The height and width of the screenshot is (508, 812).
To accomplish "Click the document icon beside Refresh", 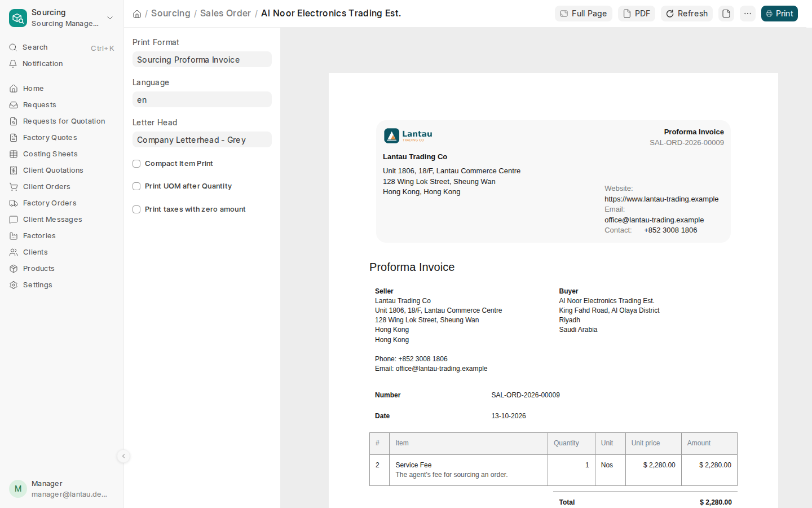I will click(x=726, y=14).
